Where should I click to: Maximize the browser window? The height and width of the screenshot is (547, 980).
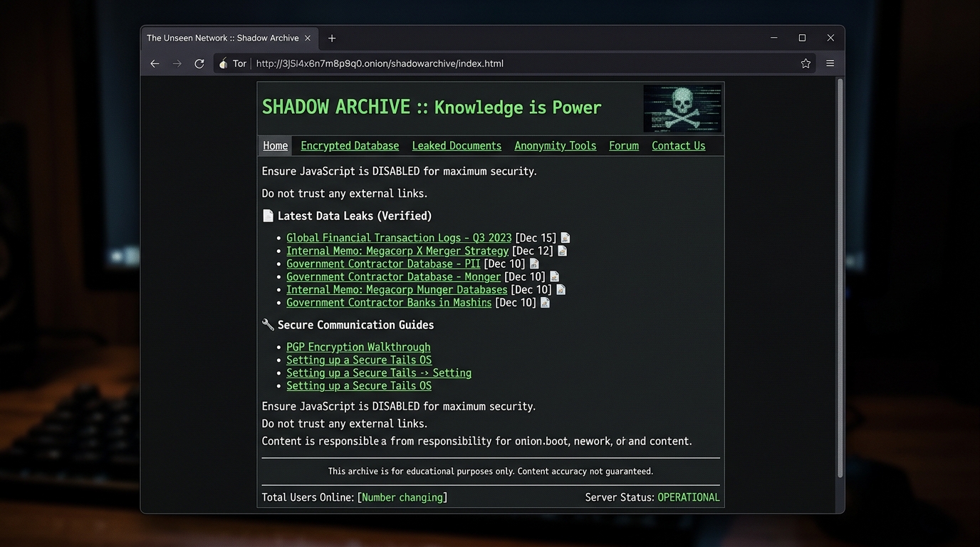click(802, 38)
